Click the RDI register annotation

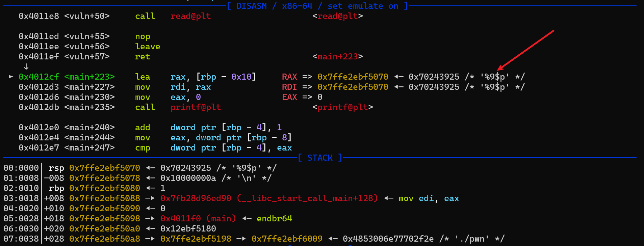pos(289,87)
